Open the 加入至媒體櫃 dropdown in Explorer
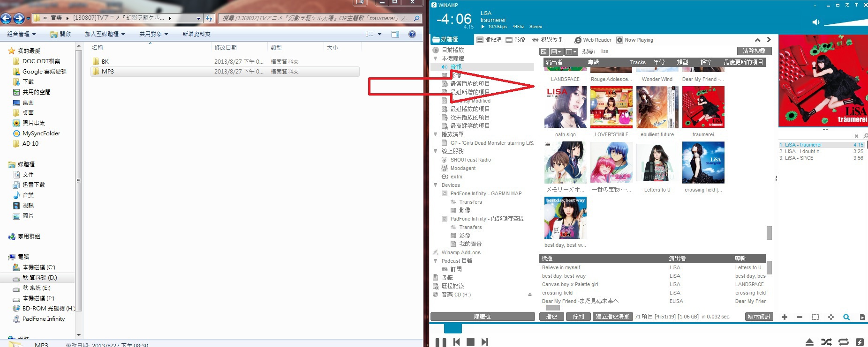The width and height of the screenshot is (868, 347). (105, 34)
